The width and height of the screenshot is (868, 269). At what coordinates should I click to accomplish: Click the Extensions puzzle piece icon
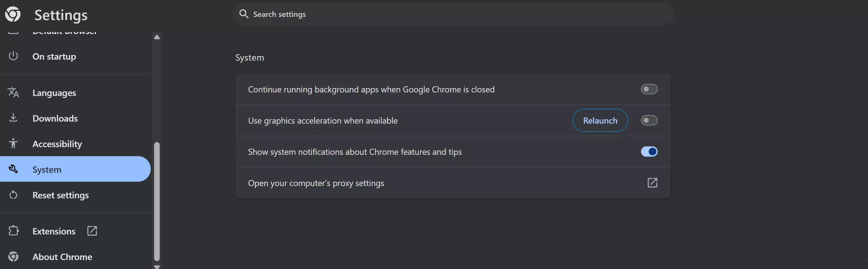[13, 231]
